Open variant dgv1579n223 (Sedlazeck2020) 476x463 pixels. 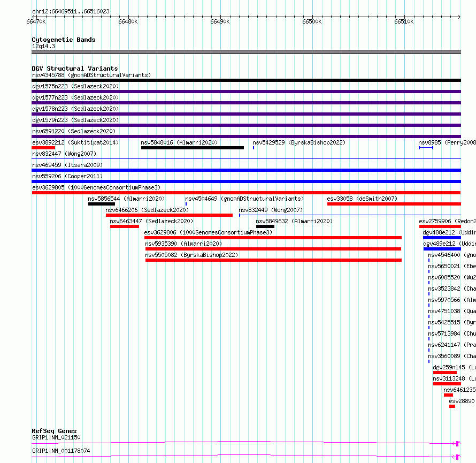(75, 120)
